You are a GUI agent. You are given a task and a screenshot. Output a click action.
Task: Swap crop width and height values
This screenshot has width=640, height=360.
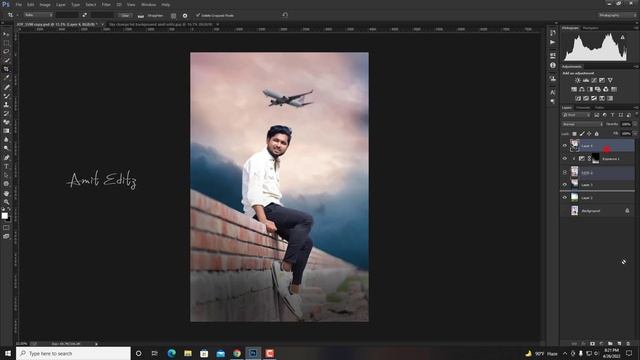point(84,15)
